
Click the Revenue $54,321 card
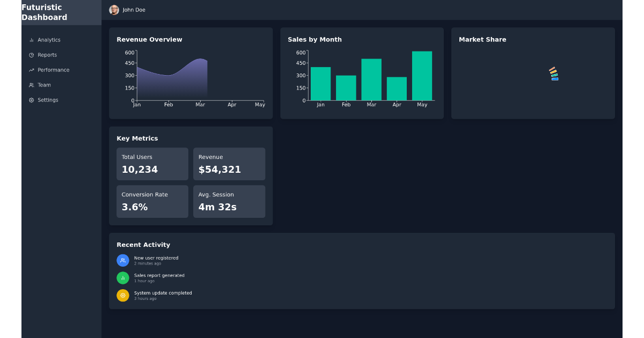coord(229,164)
